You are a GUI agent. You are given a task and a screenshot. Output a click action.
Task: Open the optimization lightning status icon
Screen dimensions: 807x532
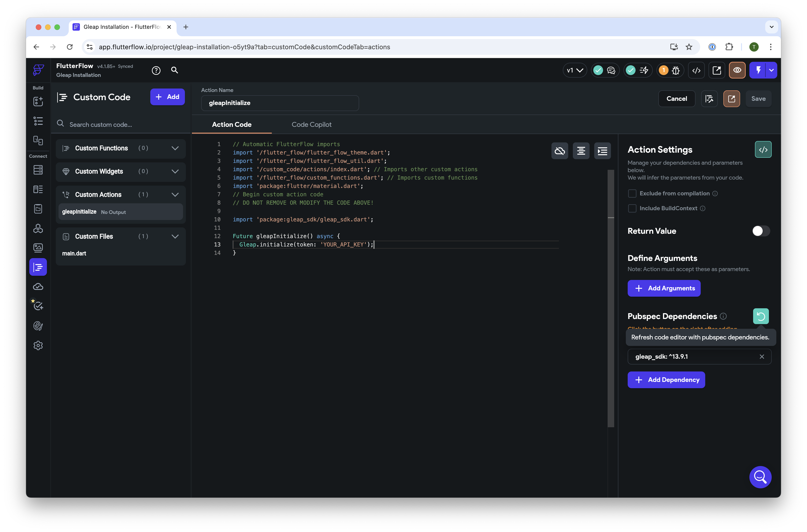(644, 70)
